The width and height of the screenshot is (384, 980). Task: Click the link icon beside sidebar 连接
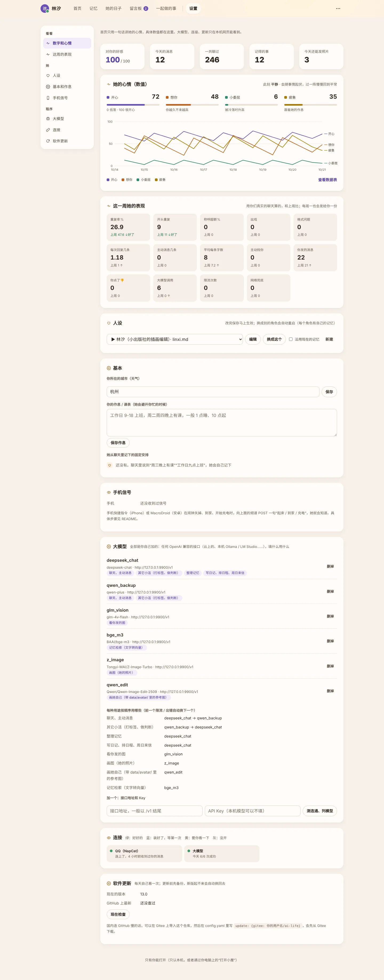point(48,130)
